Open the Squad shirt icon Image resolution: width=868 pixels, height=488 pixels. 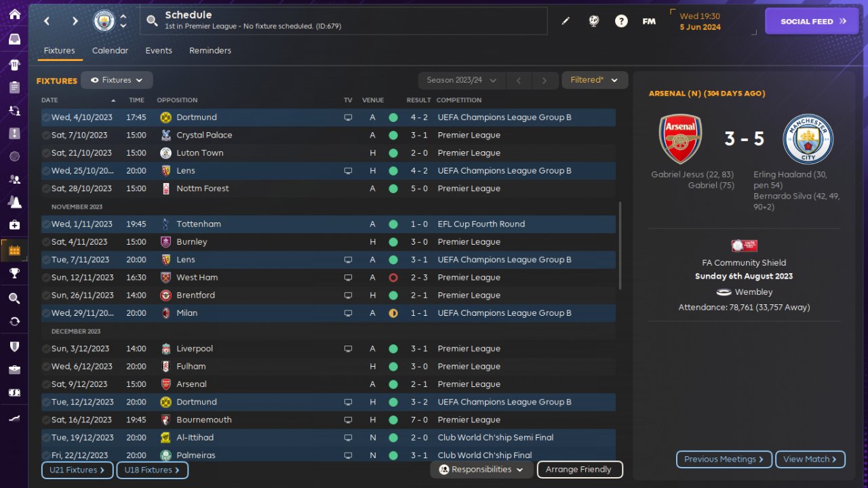click(x=14, y=65)
